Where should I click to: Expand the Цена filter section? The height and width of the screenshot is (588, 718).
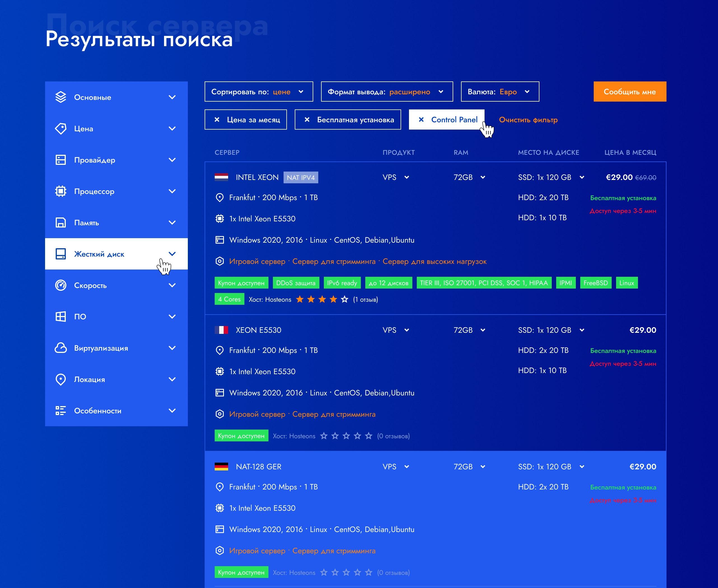point(172,129)
